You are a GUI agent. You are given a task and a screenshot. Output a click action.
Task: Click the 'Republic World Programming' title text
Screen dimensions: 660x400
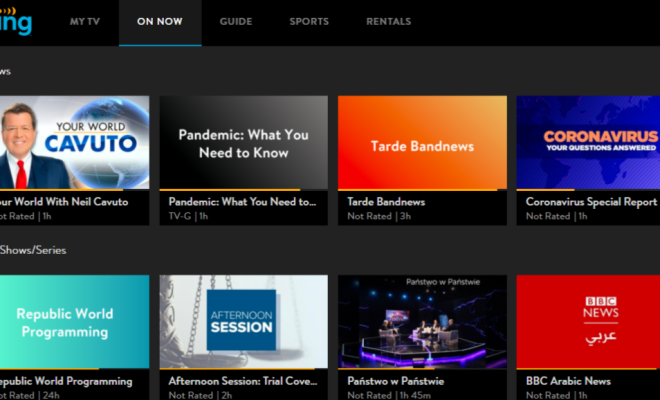pos(66,381)
